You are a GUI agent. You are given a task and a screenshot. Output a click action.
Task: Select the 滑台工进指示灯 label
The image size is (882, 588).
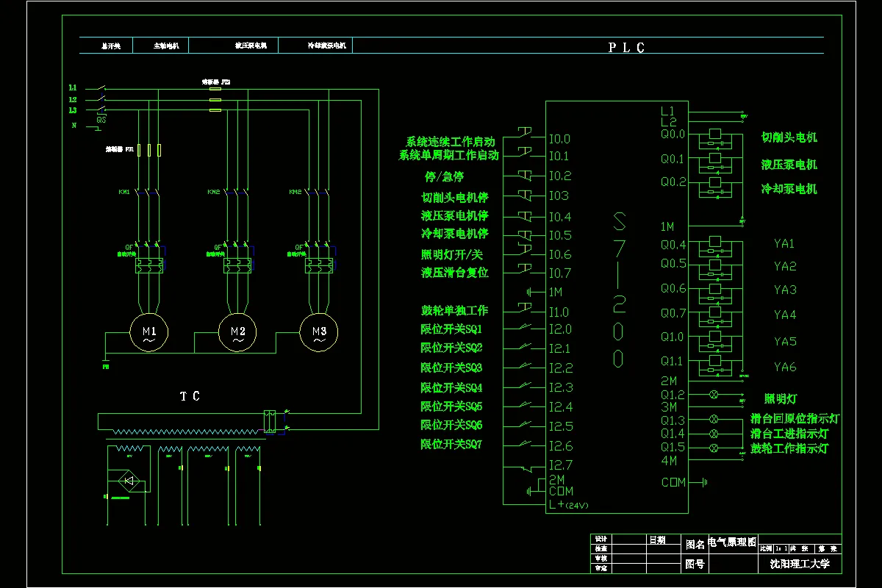[789, 434]
